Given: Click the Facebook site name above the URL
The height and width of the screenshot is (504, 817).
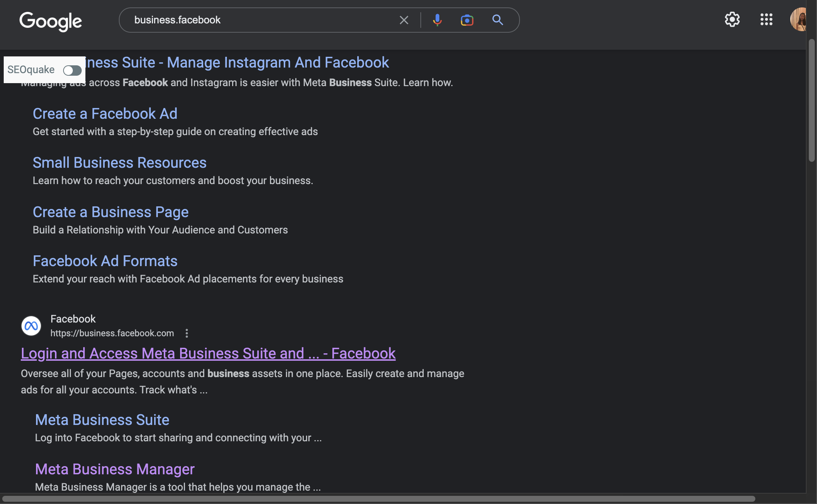Looking at the screenshot, I should [73, 319].
